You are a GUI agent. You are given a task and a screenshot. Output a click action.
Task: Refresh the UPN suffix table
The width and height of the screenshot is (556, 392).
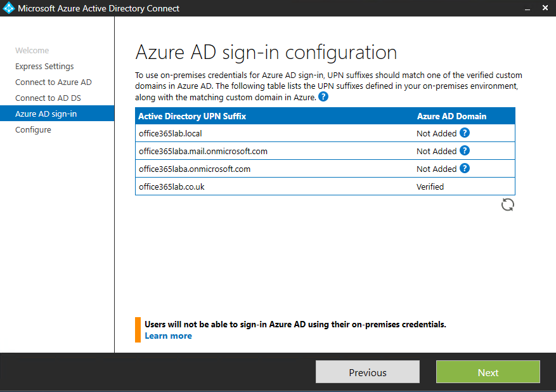point(507,205)
